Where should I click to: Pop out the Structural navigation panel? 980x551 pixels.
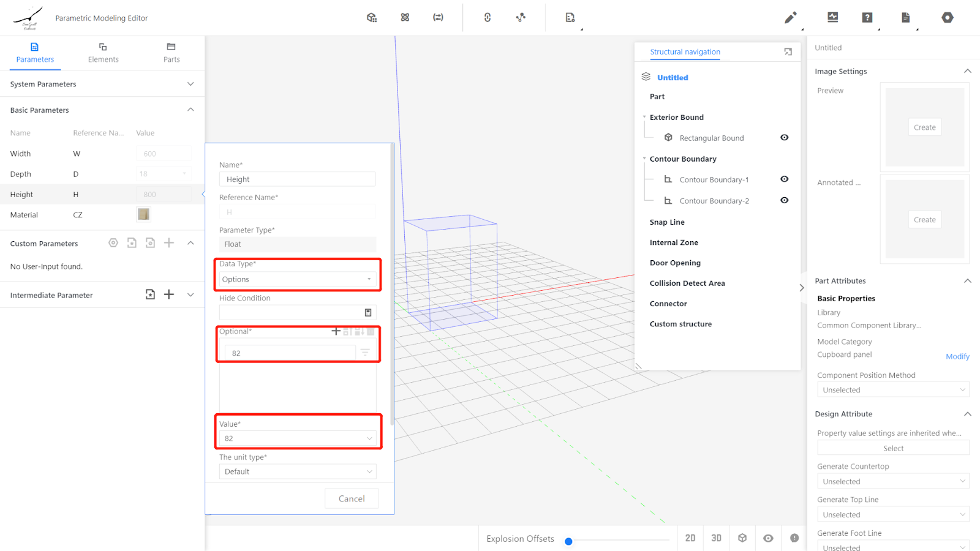(788, 52)
